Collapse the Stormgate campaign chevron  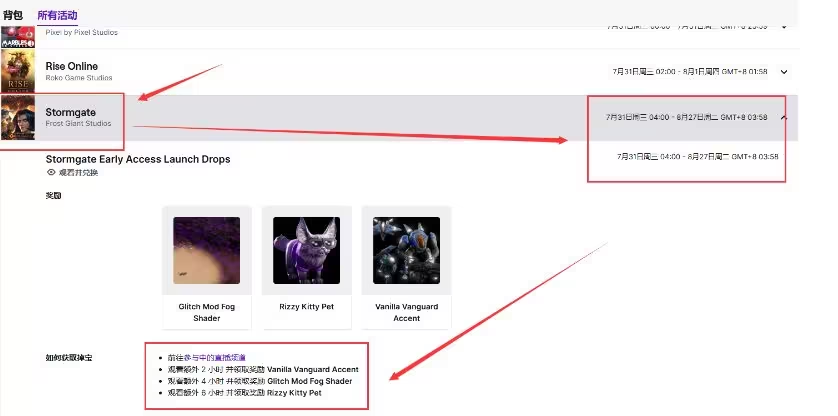pos(784,118)
